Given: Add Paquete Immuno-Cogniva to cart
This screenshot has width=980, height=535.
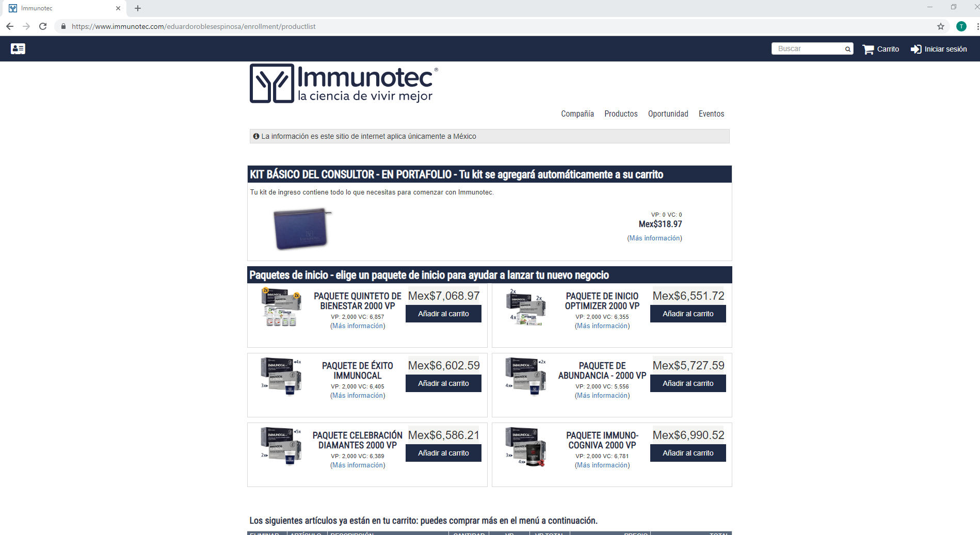Looking at the screenshot, I should click(x=688, y=453).
